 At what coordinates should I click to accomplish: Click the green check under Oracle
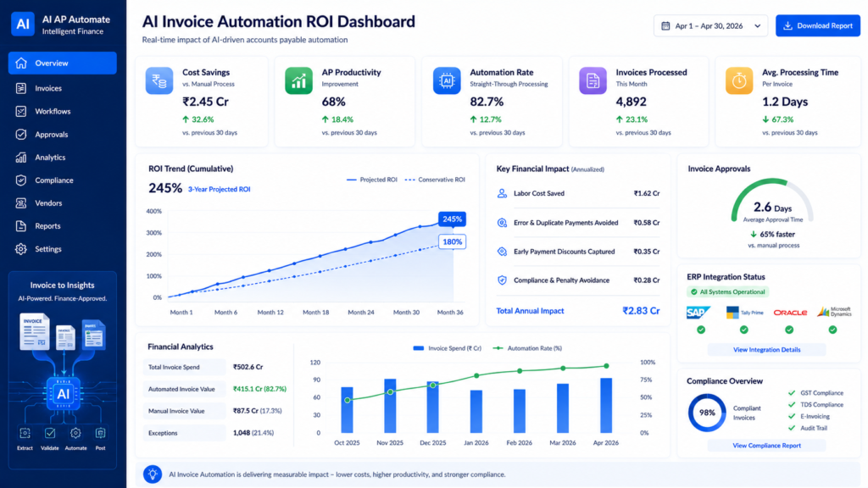tap(789, 330)
